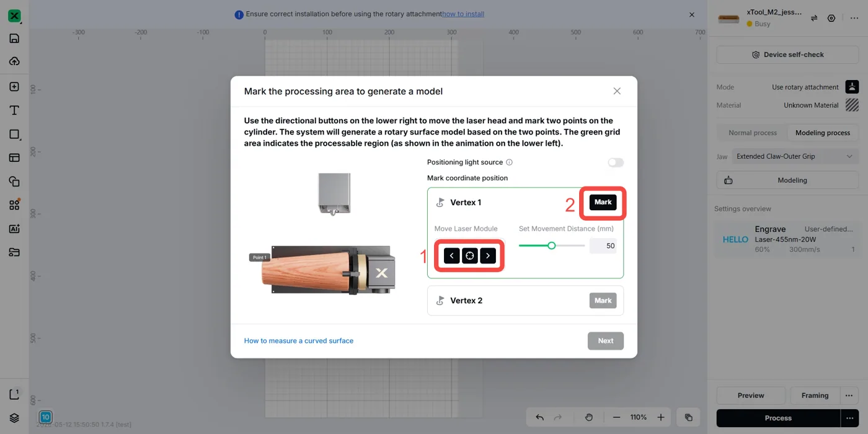Expand the Jaw Extended Claw-Outer Grip dropdown
This screenshot has width=868, height=434.
[794, 156]
